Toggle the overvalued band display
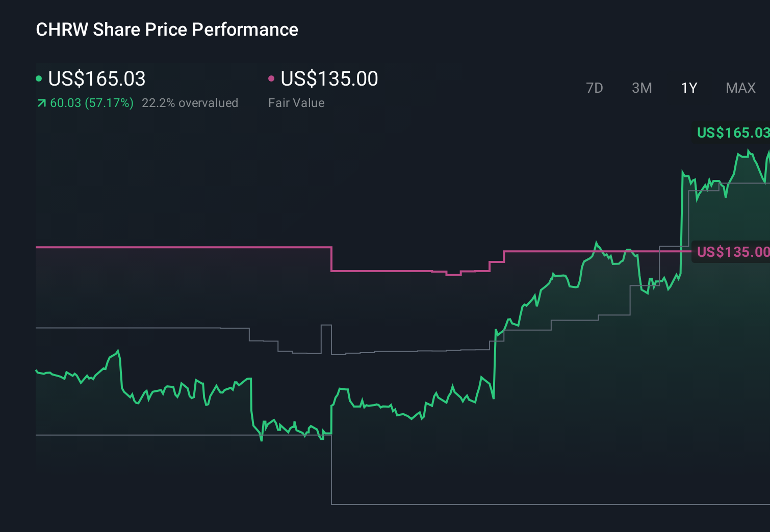The width and height of the screenshot is (770, 532). tap(191, 102)
